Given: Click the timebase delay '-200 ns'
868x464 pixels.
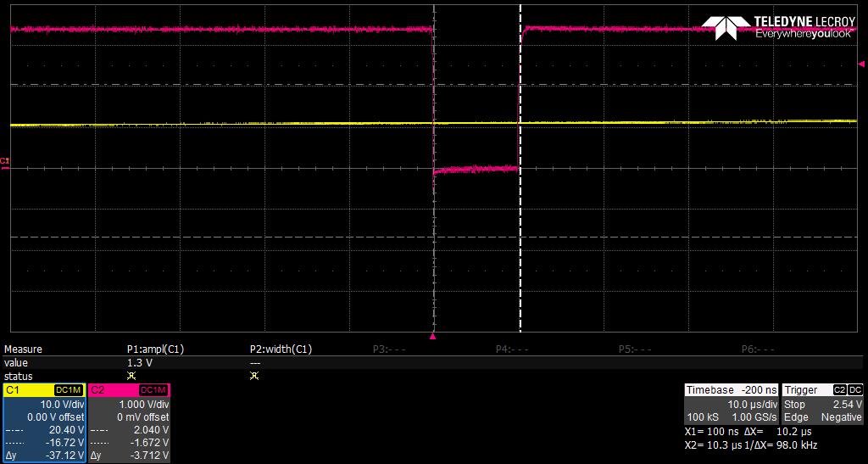Looking at the screenshot, I should coord(758,390).
